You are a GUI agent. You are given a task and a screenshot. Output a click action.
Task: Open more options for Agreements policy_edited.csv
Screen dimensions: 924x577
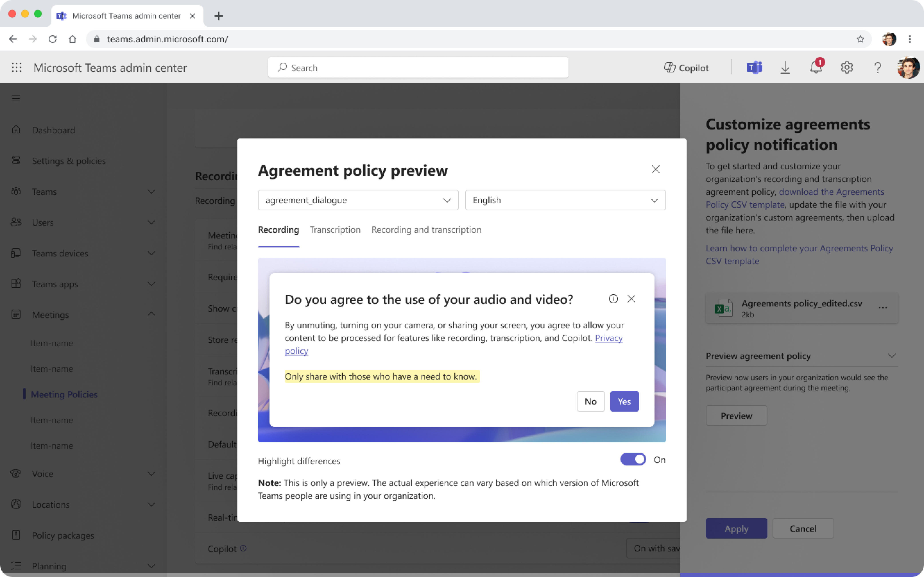point(883,308)
